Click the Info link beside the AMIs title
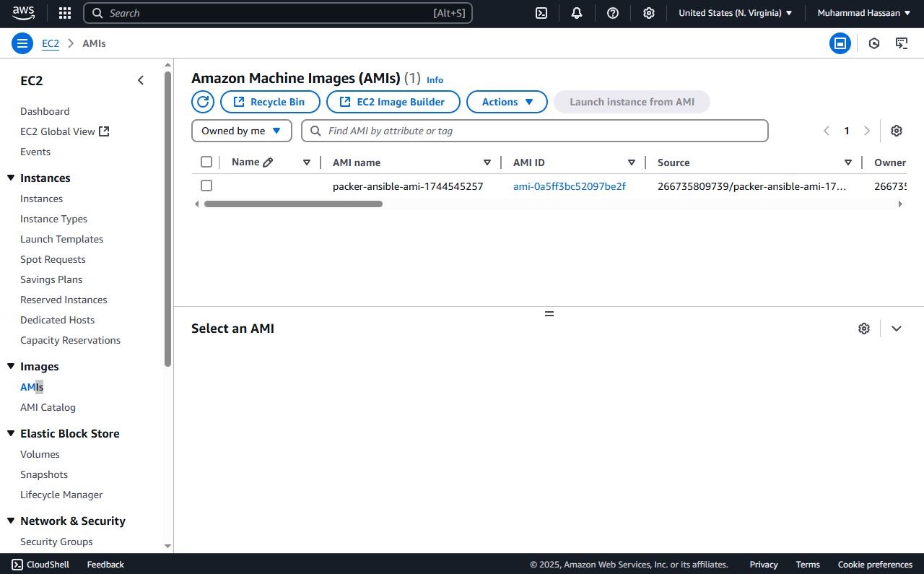This screenshot has height=574, width=924. [435, 80]
